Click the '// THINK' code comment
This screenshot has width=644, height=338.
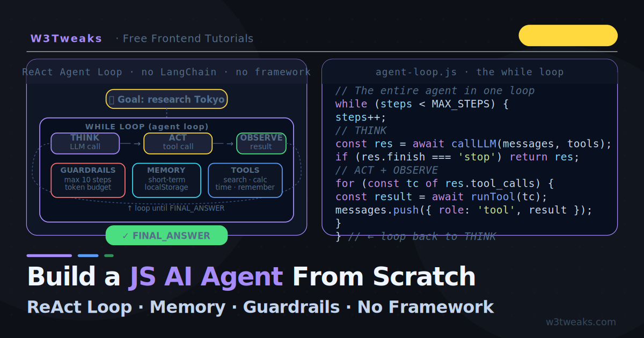point(361,130)
